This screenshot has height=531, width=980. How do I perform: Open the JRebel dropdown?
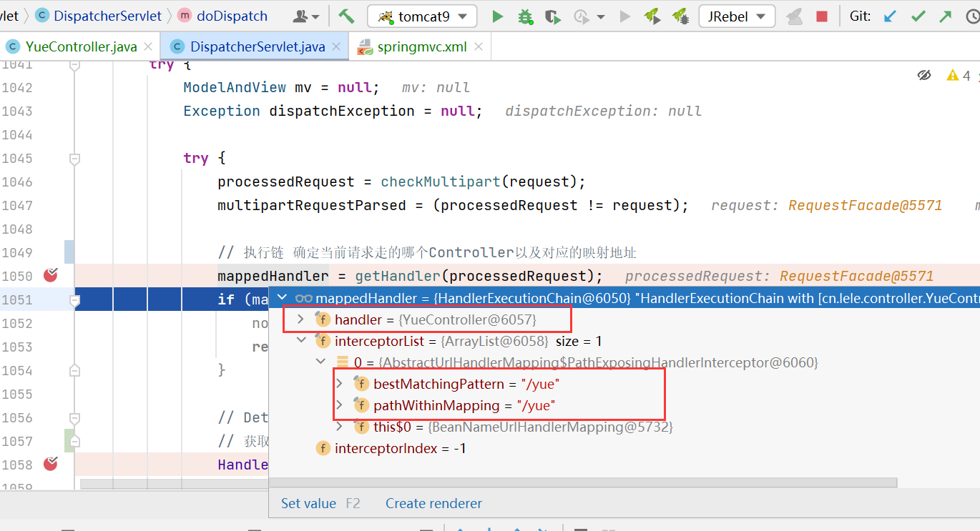click(x=737, y=16)
